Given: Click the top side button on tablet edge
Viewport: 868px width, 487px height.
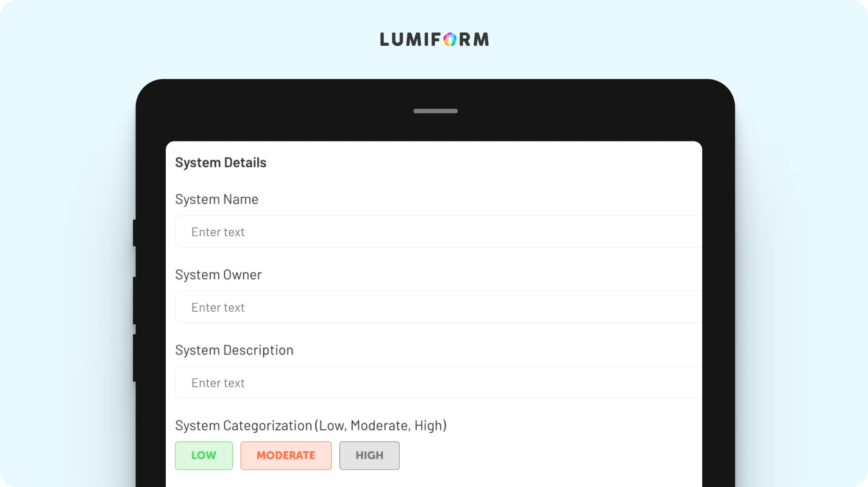Looking at the screenshot, I should (x=135, y=232).
